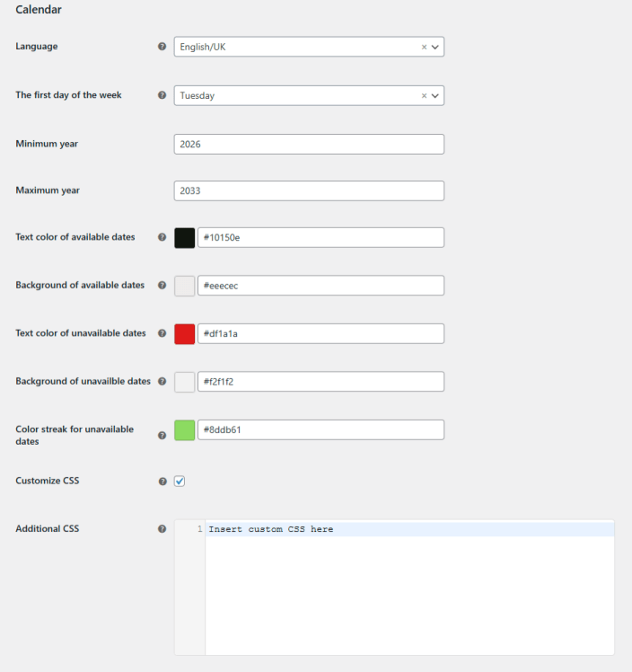
Task: Click help icon beside Additional CSS
Action: click(x=162, y=529)
